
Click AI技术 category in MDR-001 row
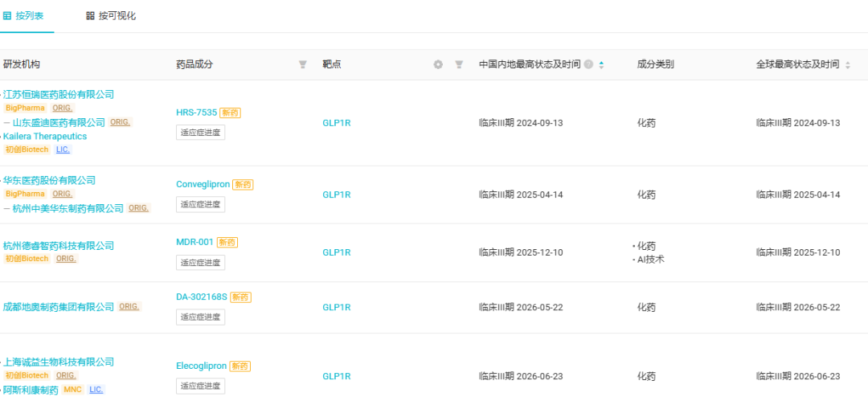pyautogui.click(x=650, y=259)
